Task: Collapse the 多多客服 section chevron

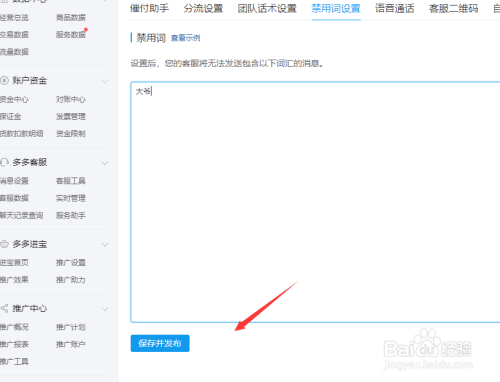Action: [x=105, y=163]
